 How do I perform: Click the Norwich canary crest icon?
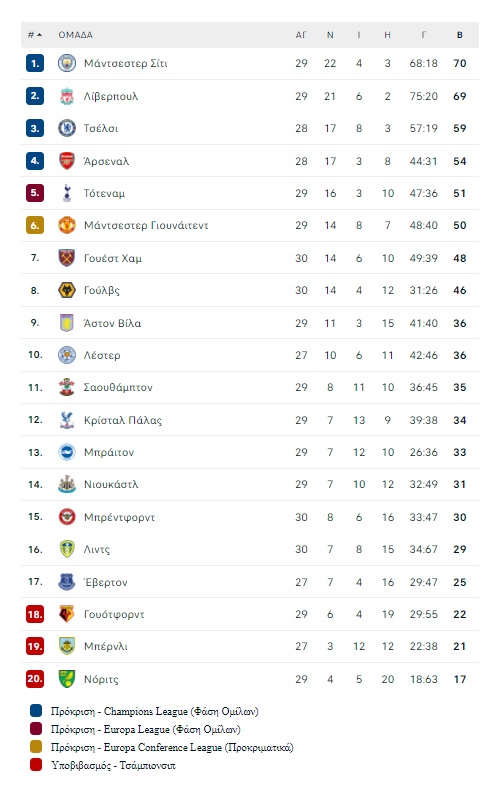point(67,679)
